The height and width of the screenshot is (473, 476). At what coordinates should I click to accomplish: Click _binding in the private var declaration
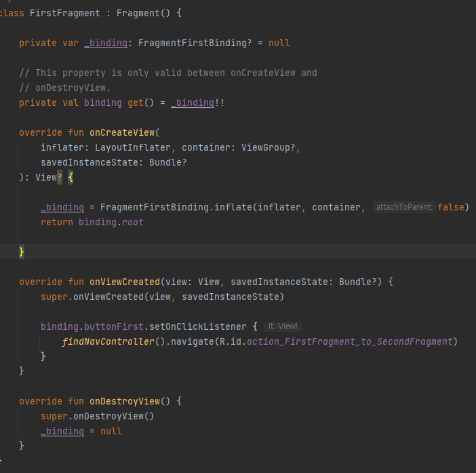pos(106,43)
